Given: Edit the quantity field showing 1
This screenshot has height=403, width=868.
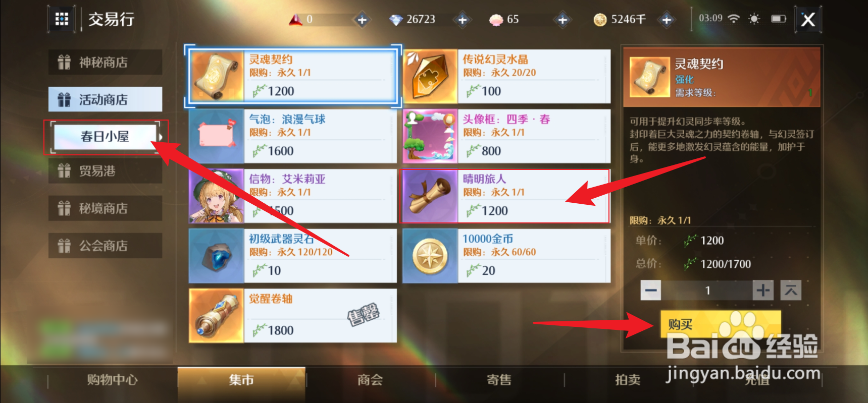Looking at the screenshot, I should click(x=707, y=290).
